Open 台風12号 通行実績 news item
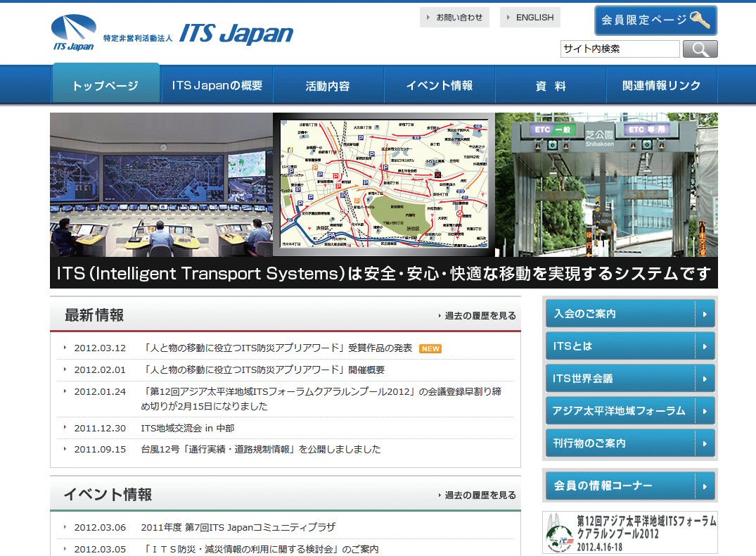The height and width of the screenshot is (556, 756). click(x=260, y=449)
